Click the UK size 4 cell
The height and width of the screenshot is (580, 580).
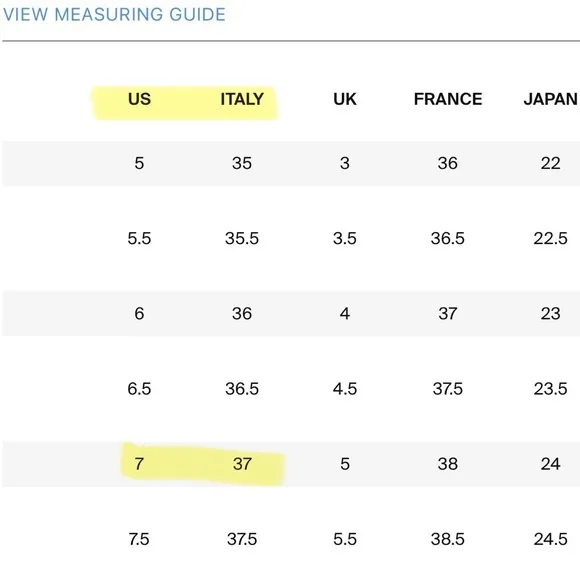tap(345, 314)
